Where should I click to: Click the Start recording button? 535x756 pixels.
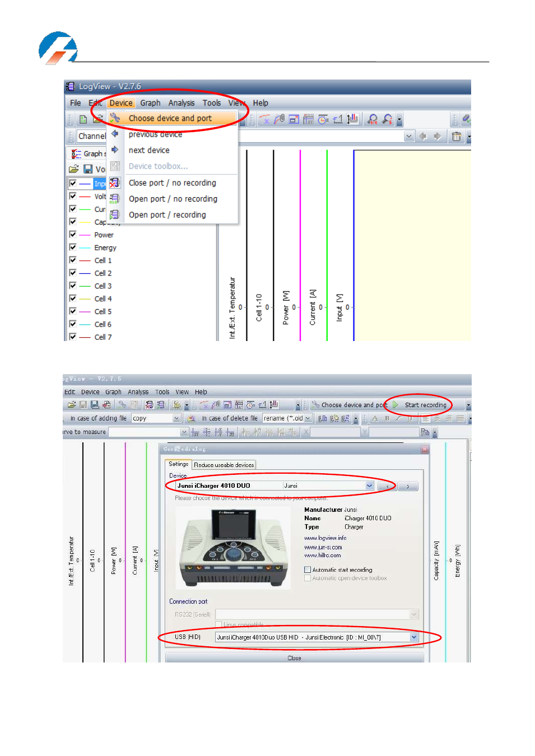[x=420, y=405]
